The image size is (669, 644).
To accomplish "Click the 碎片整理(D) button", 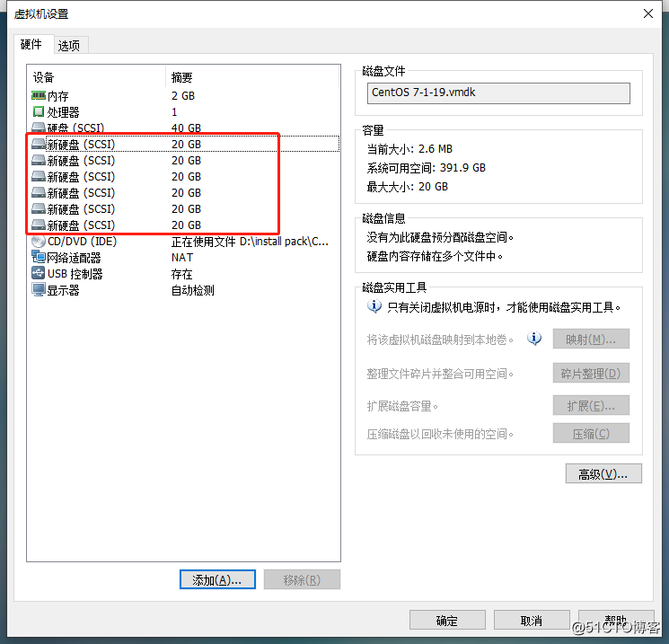I will (591, 374).
